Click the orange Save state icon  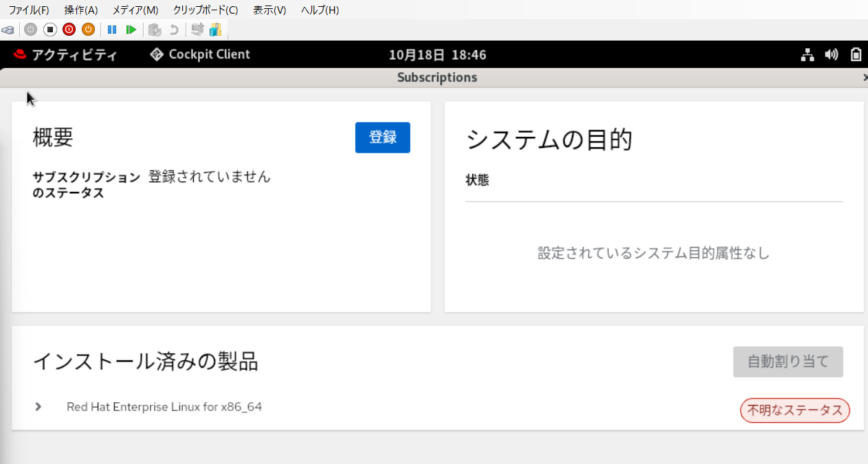(88, 30)
